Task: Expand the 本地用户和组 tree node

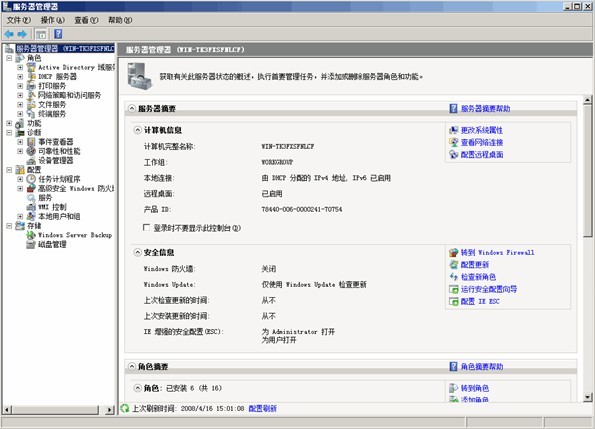Action: point(20,216)
